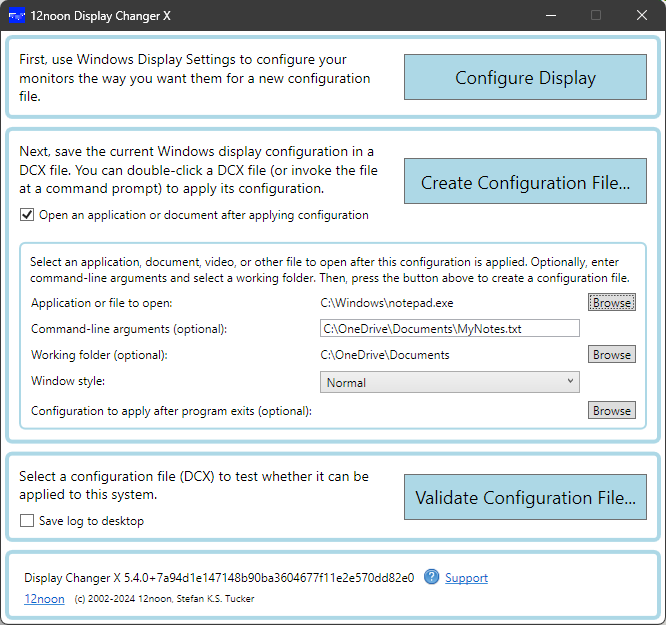Uncheck Open an application after applying configuration
The height and width of the screenshot is (625, 666).
click(27, 215)
